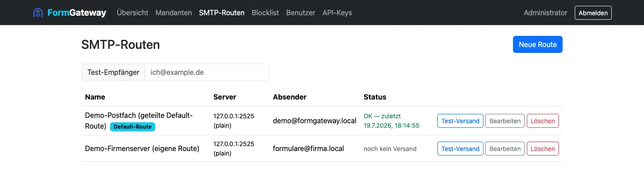This screenshot has height=173, width=644.
Task: Navigate to Benutzer
Action: pos(301,13)
